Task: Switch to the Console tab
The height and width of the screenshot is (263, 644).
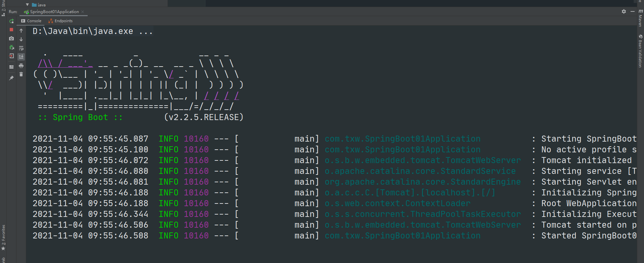Action: [x=31, y=21]
